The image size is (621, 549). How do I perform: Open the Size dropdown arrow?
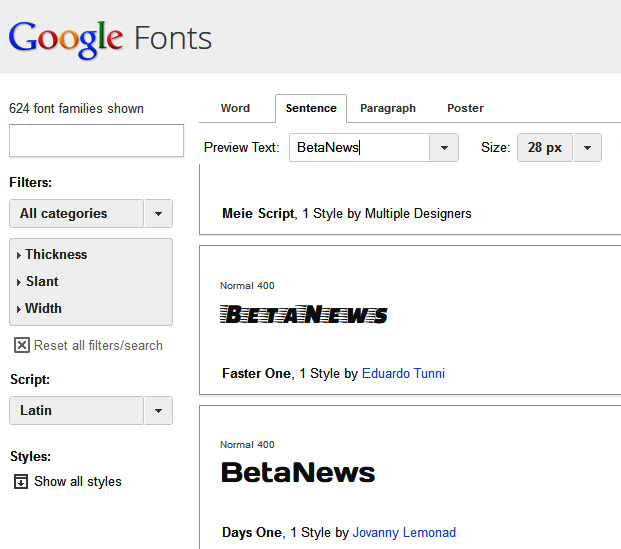click(x=587, y=147)
